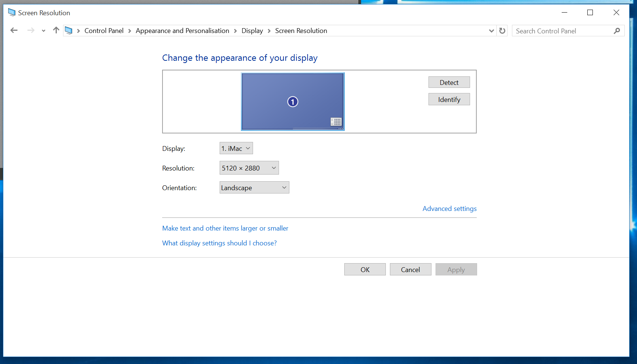Viewport: 637px width, 364px height.
Task: Click the number 1 display badge
Action: 293,102
